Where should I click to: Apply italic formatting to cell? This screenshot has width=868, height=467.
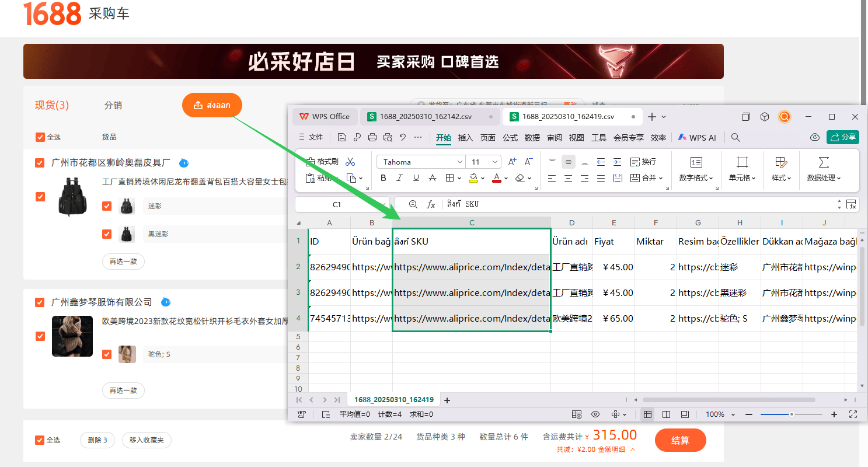click(400, 178)
